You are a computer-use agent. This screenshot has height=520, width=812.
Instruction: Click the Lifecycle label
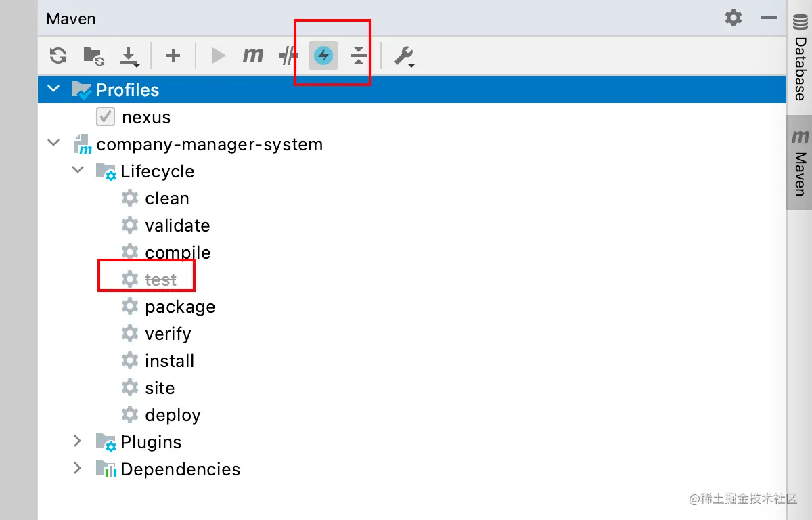(158, 171)
